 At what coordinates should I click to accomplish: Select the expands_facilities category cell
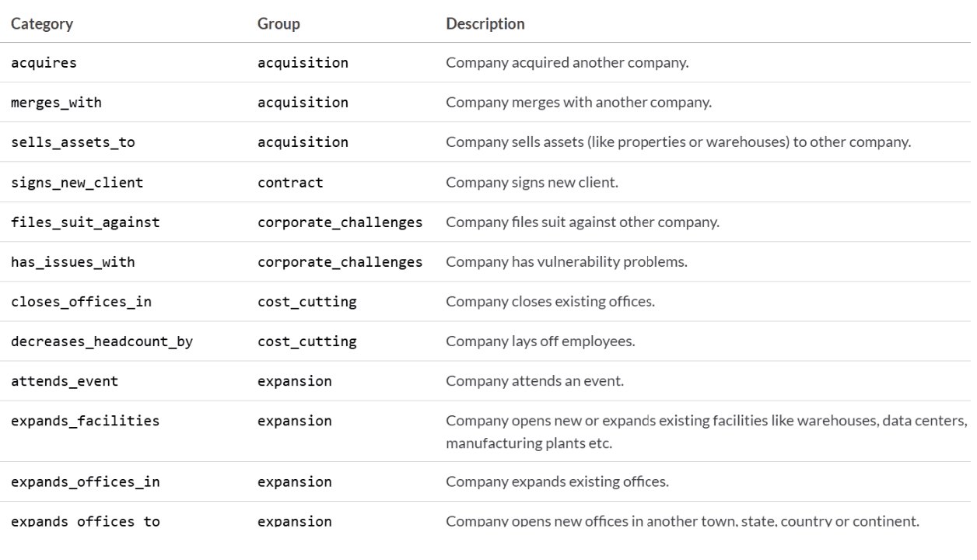85,422
